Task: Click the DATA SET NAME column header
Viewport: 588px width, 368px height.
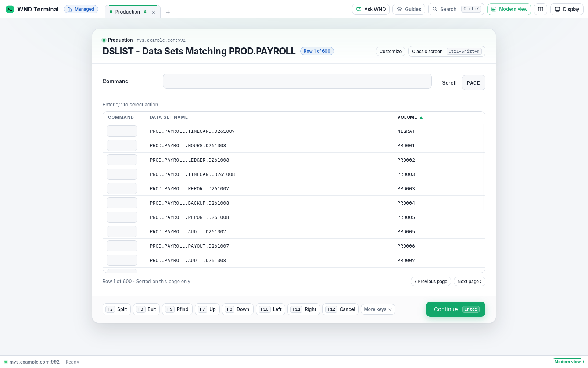Action: click(169, 117)
